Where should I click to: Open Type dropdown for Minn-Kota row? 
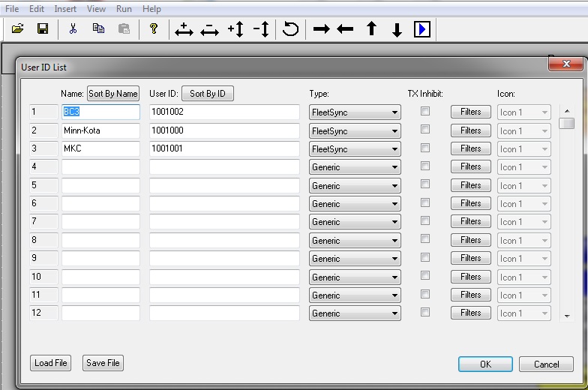click(355, 130)
